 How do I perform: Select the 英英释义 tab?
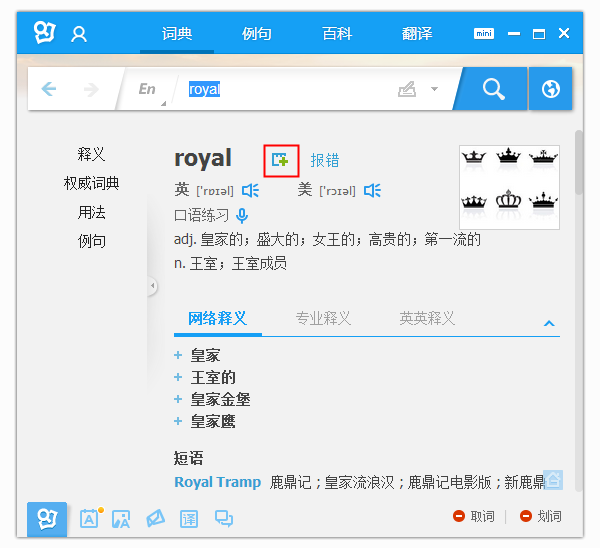point(427,318)
